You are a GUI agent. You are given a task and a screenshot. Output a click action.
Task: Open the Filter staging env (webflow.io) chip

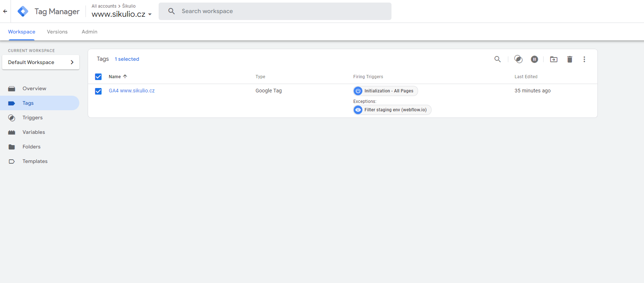(x=392, y=110)
